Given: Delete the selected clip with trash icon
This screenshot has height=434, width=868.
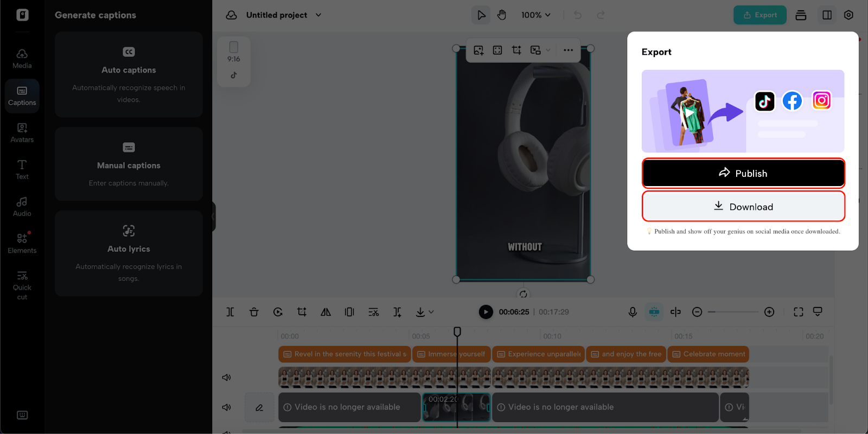Looking at the screenshot, I should point(254,312).
